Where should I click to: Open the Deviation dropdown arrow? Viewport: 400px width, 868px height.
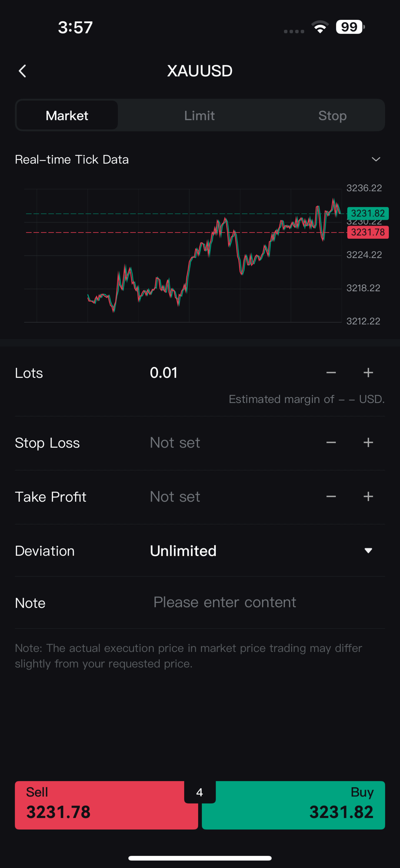pos(368,551)
